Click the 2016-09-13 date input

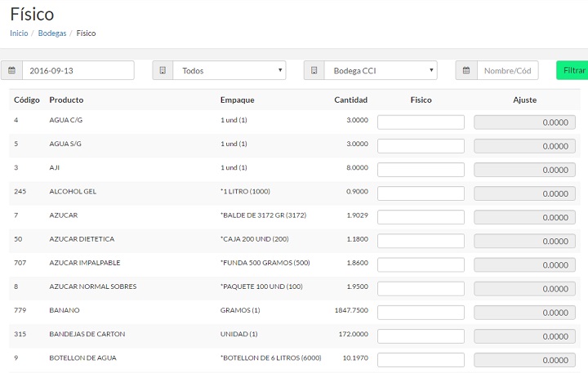[x=78, y=71]
